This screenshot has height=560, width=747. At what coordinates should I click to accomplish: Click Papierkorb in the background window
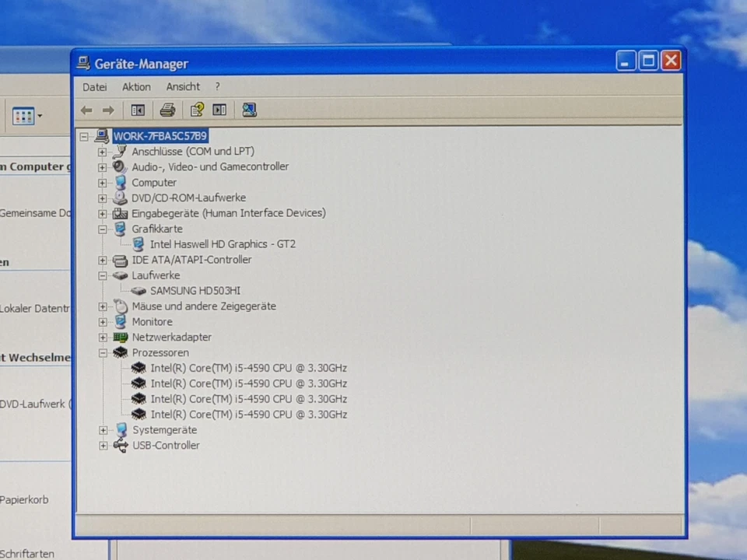click(x=24, y=500)
